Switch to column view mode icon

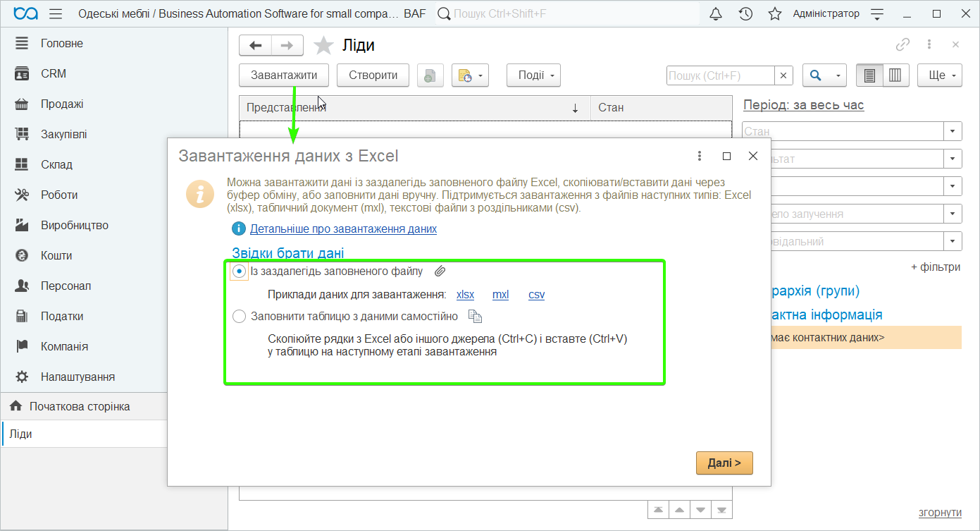point(895,75)
